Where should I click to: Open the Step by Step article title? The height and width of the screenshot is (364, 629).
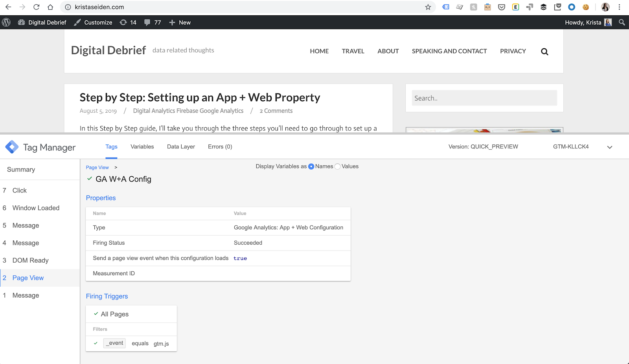pos(200,97)
